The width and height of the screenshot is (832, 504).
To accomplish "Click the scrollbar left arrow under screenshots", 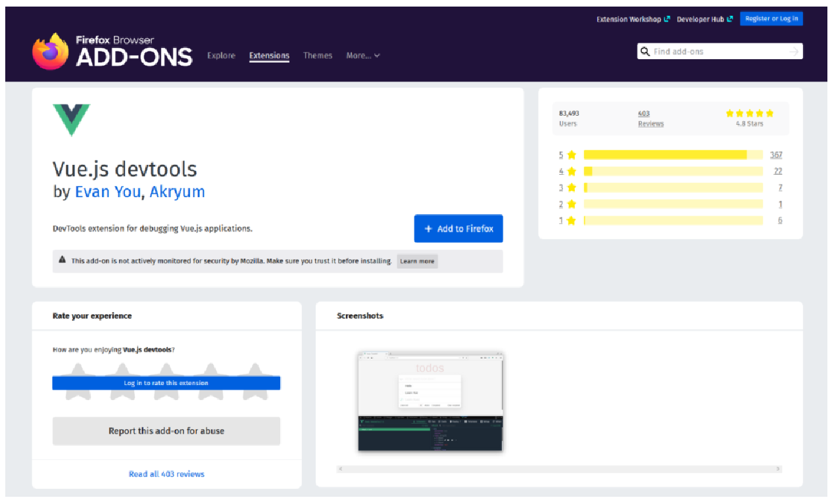I will [x=340, y=469].
